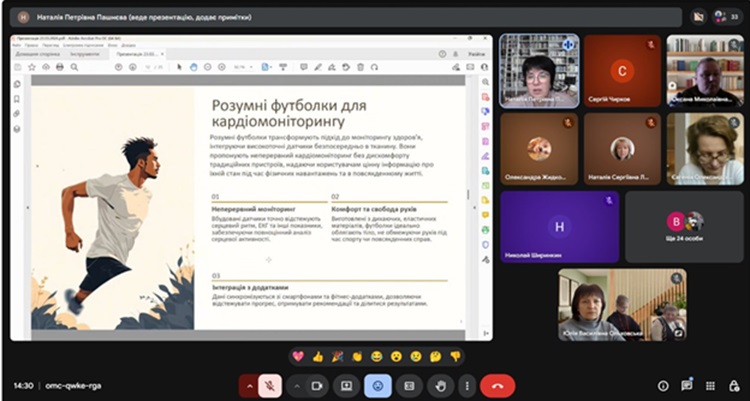Raise your hand in the meeting

click(439, 385)
